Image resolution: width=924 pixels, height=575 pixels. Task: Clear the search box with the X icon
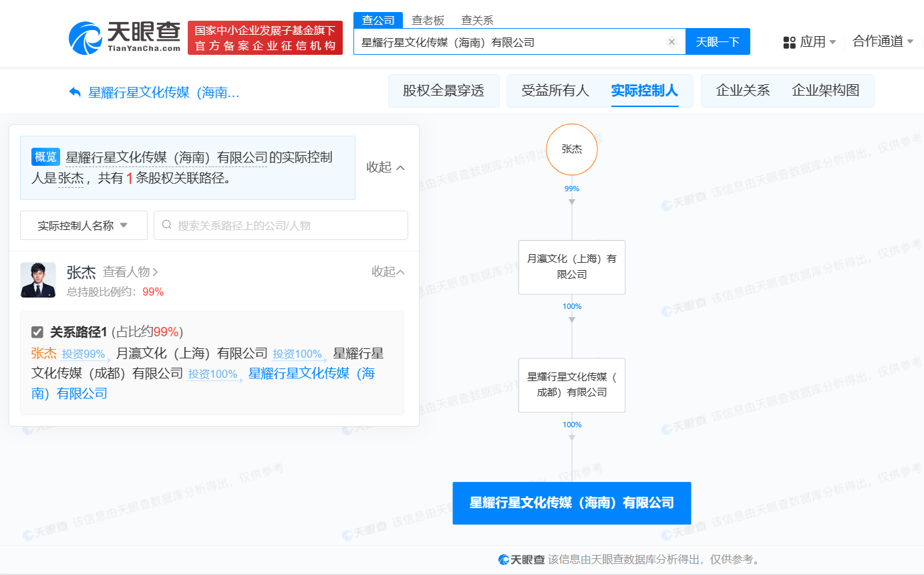671,42
